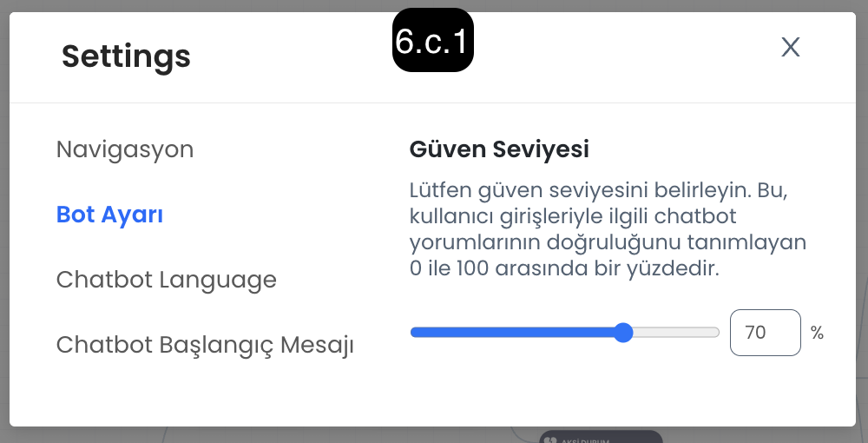The height and width of the screenshot is (443, 868).
Task: Click the % symbol beside the input
Action: coord(817,333)
